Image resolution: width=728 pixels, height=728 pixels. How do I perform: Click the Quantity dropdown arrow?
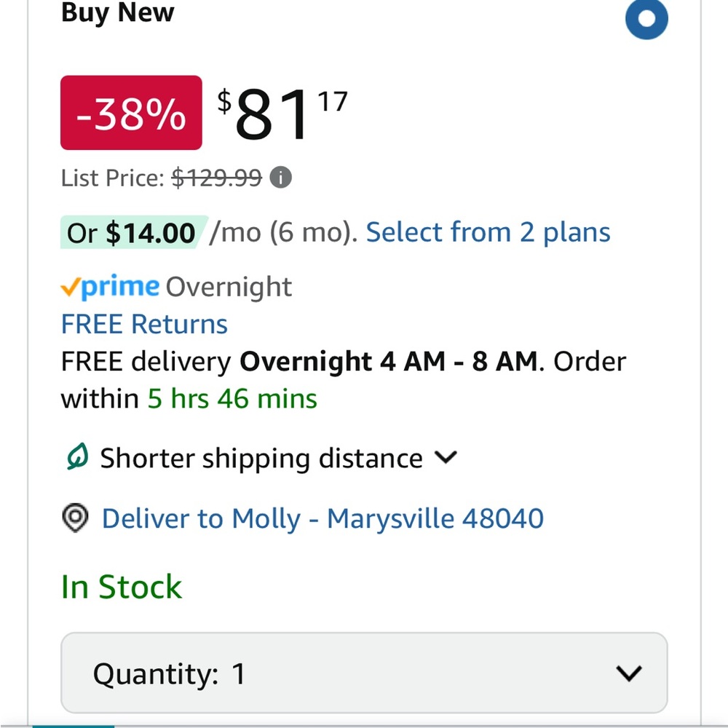[628, 673]
